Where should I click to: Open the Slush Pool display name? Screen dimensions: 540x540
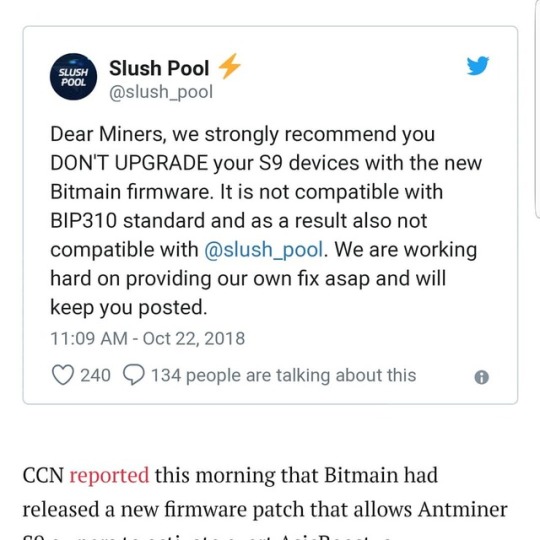(x=159, y=68)
